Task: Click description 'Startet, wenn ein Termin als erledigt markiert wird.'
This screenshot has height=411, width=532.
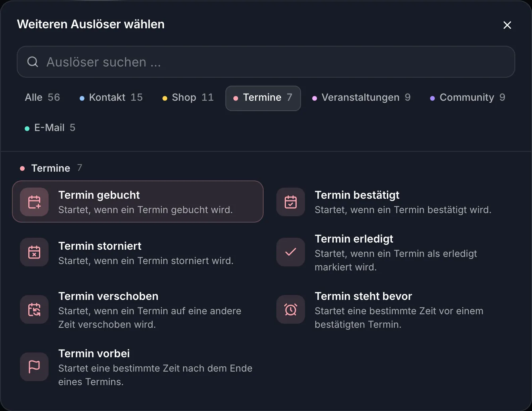Action: [396, 260]
